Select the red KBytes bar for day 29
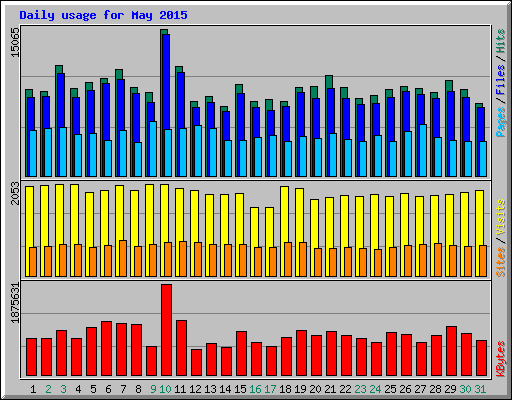This screenshot has height=400, width=512. coord(451,351)
